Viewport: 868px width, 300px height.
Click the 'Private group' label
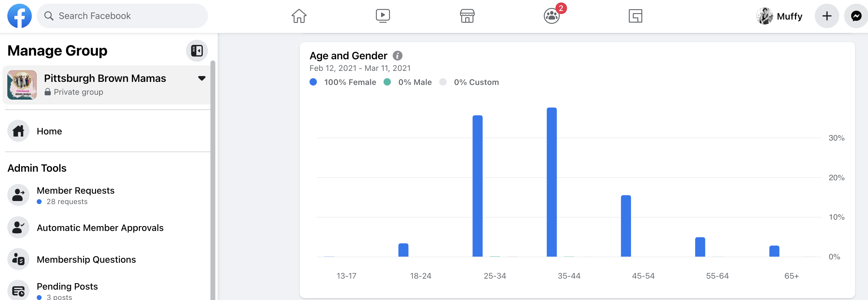pos(79,92)
